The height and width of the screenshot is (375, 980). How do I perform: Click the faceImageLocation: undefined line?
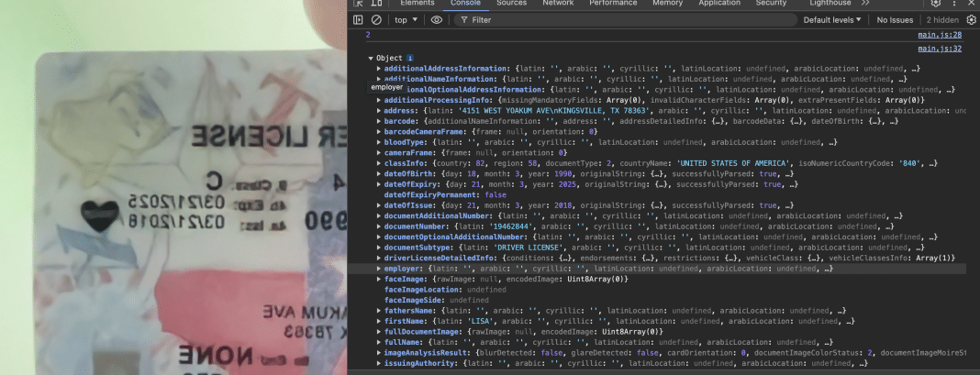(445, 290)
